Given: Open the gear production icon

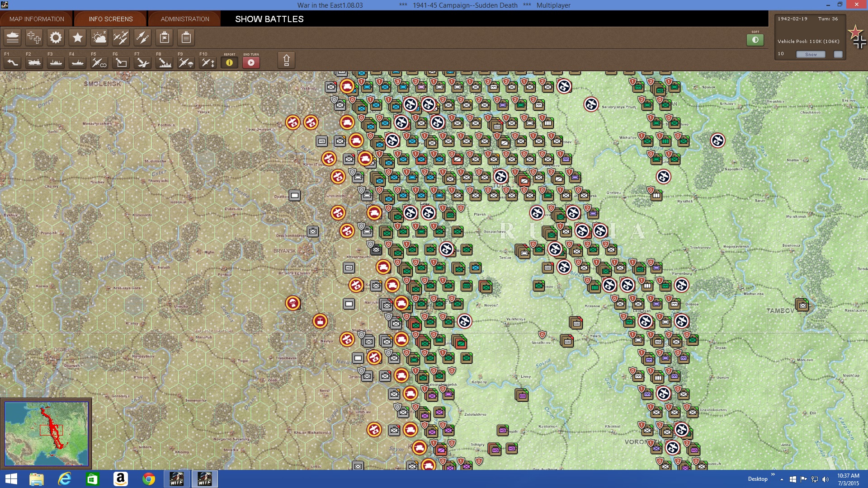Looking at the screenshot, I should (56, 38).
